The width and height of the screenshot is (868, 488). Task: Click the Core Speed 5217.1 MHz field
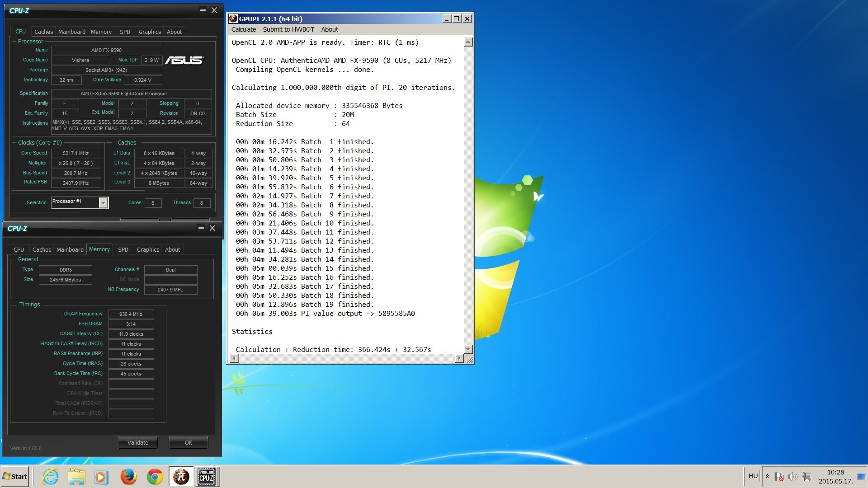pos(75,153)
